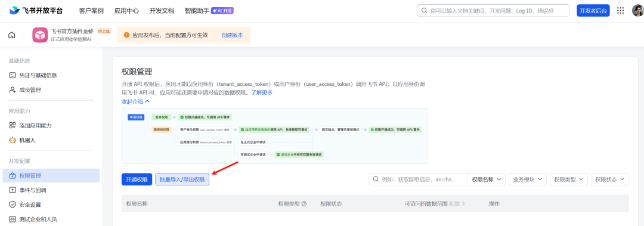Screen dimensions: 644x226
Task: Click the permission flow diagram image
Action: click(x=275, y=136)
